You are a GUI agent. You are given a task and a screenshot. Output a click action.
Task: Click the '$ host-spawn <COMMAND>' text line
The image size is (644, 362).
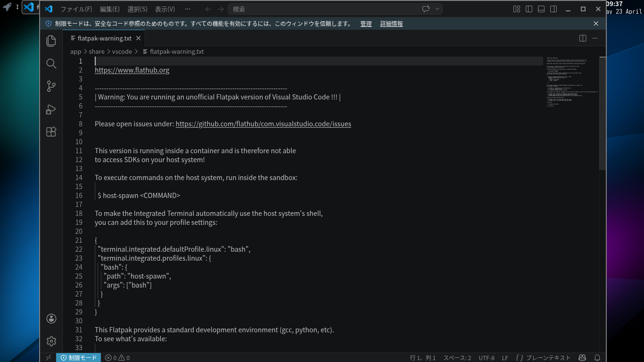point(139,196)
